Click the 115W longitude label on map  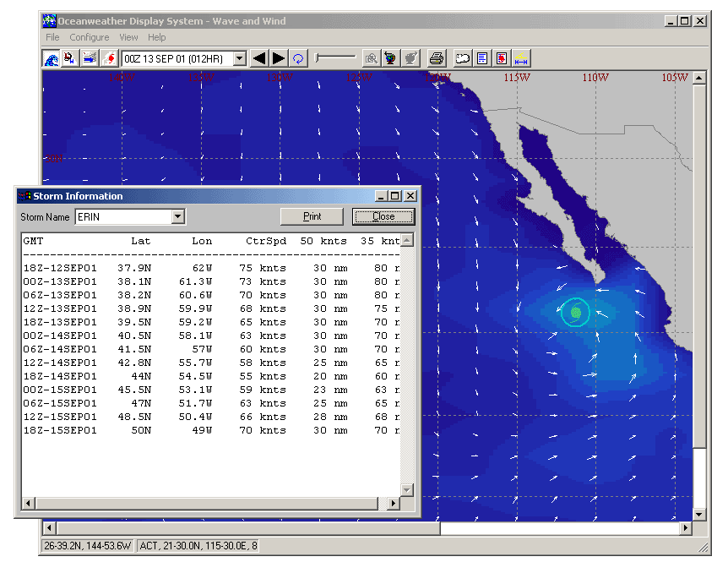517,78
